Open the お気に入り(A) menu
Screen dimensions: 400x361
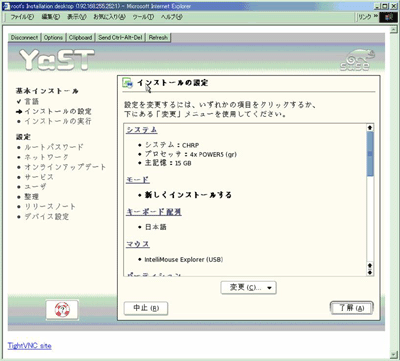click(x=109, y=17)
